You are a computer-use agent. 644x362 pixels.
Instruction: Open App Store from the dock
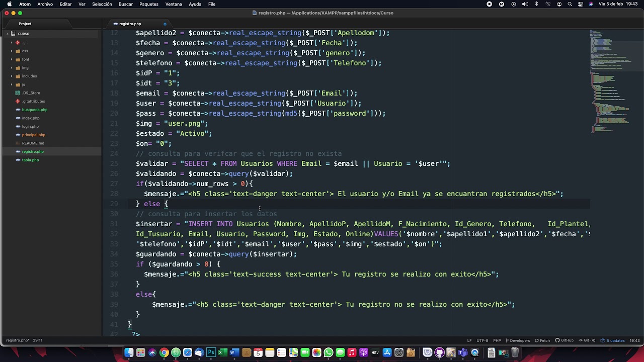(387, 353)
